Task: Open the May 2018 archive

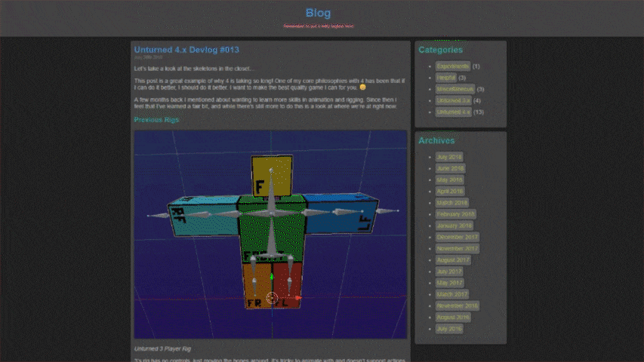Action: coord(450,179)
